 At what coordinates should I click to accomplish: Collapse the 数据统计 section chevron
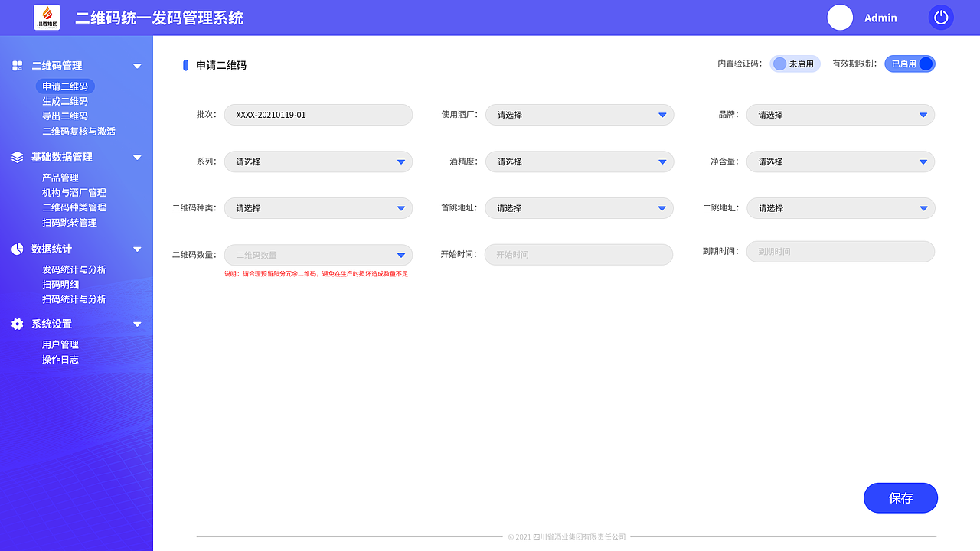137,248
